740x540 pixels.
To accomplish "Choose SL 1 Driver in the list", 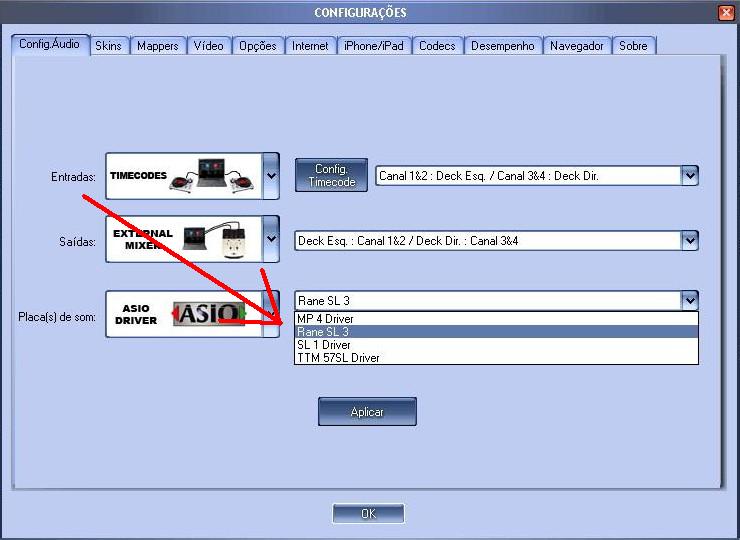I will click(496, 345).
